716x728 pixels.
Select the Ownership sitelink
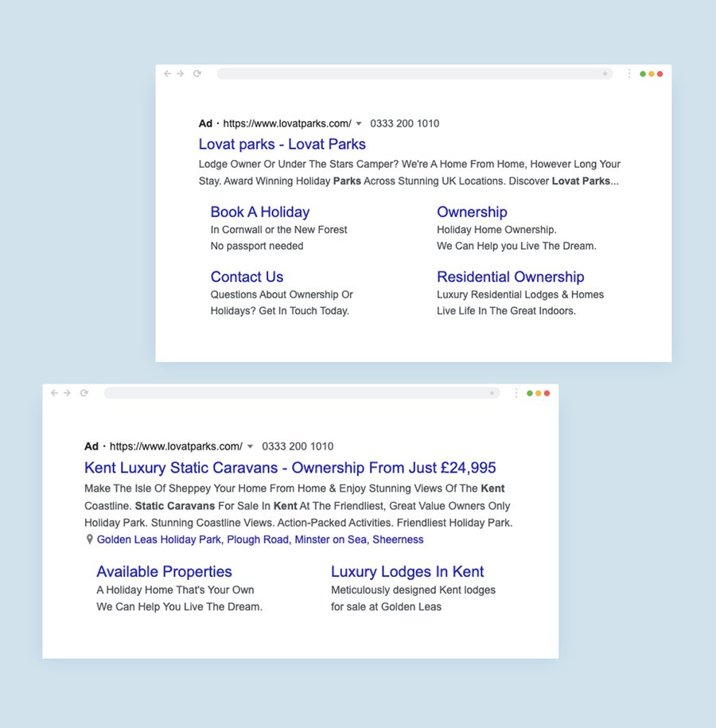472,212
